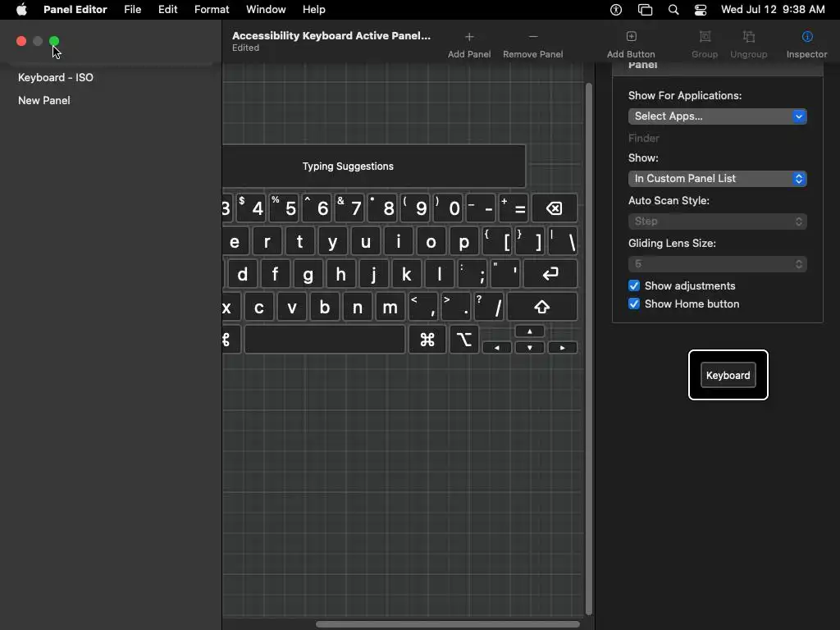
Task: Click the Stage Manager menu bar icon
Action: (645, 10)
